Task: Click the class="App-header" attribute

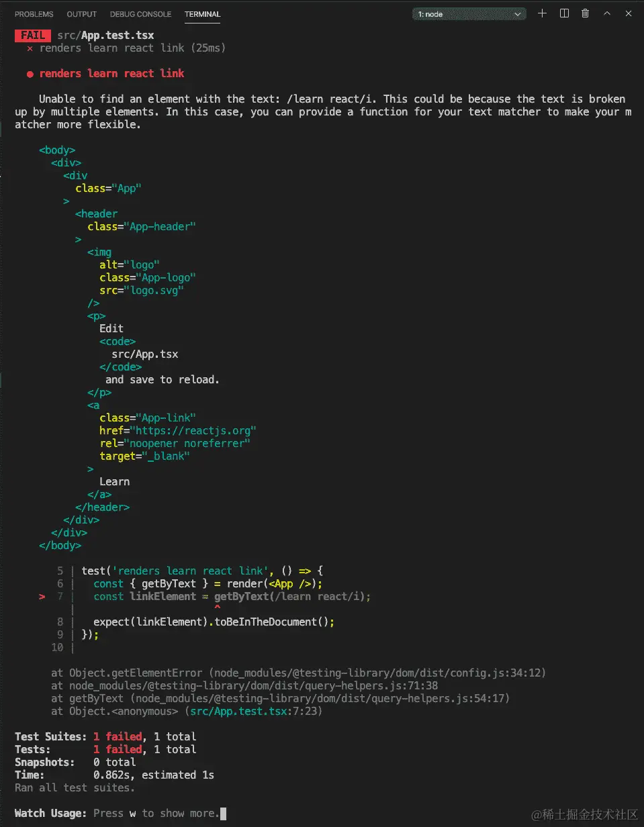Action: click(142, 226)
